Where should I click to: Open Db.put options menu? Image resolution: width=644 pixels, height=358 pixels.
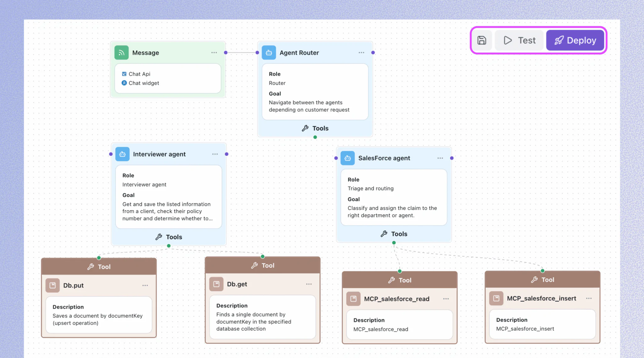pos(145,285)
